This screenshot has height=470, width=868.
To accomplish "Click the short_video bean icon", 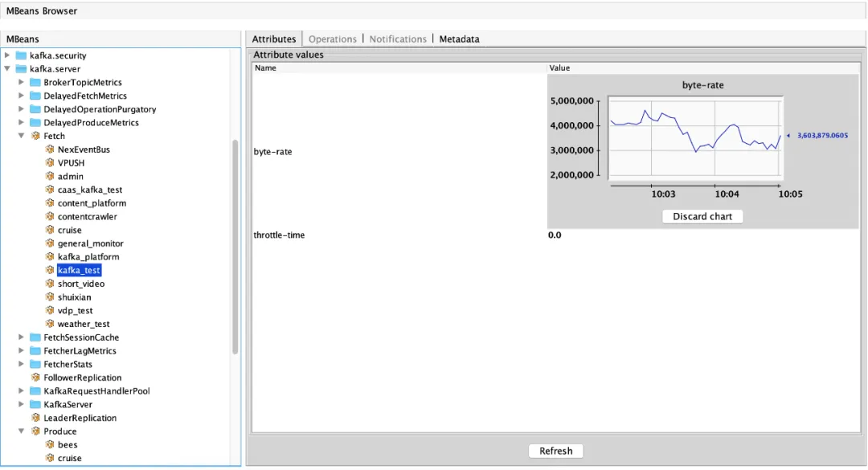I will pos(49,284).
